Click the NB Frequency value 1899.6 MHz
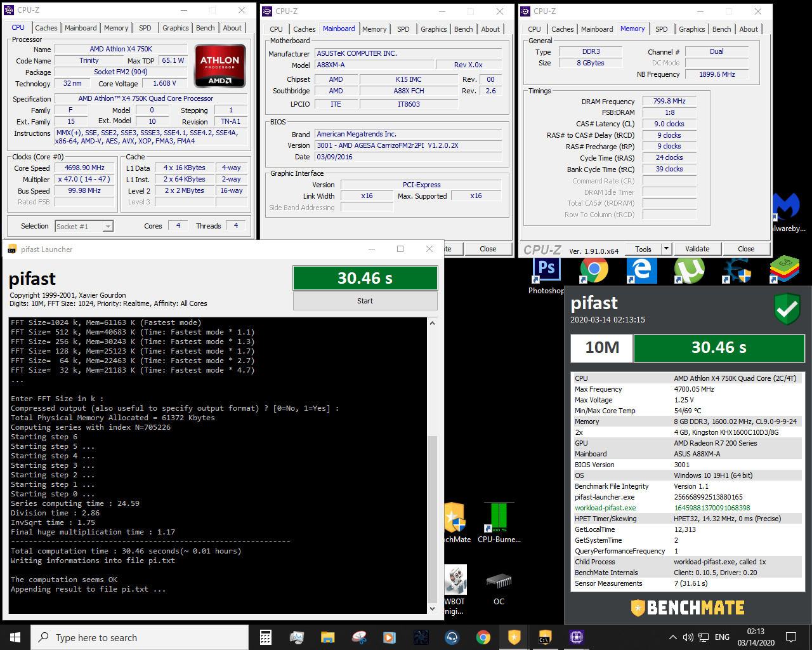The width and height of the screenshot is (812, 650). 717,74
